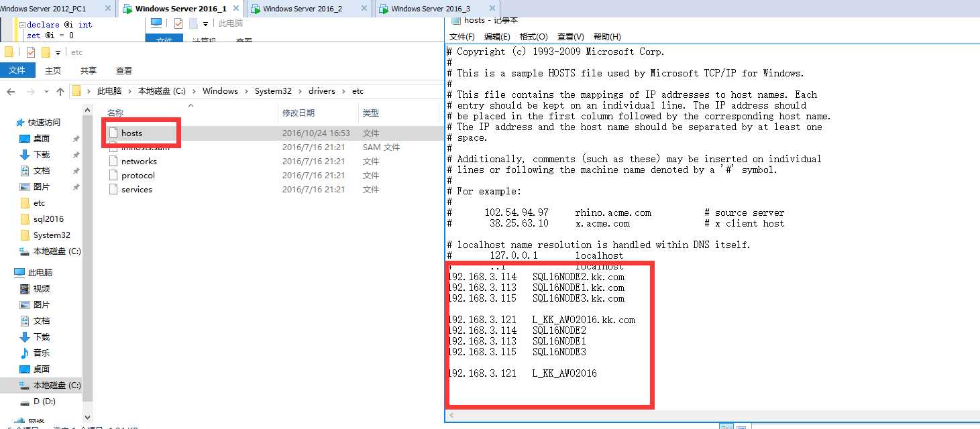Click 本地磁盘 (C:) in address breadcrumb
Image resolution: width=980 pixels, height=429 pixels.
tap(162, 91)
